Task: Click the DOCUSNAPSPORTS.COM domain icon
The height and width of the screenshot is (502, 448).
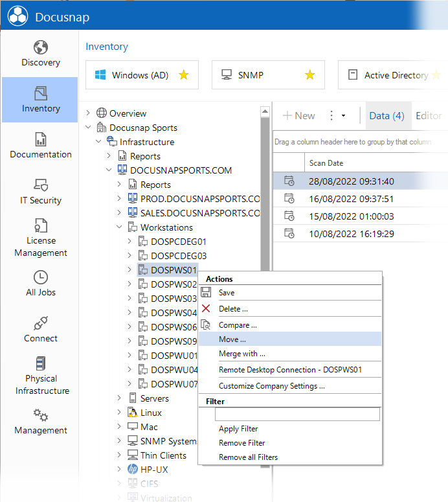Action: coord(122,170)
